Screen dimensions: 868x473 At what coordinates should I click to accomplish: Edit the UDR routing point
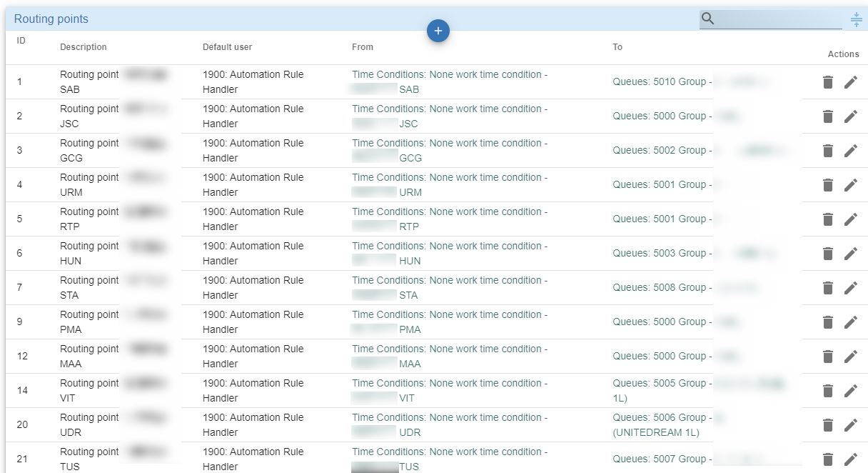(x=850, y=425)
